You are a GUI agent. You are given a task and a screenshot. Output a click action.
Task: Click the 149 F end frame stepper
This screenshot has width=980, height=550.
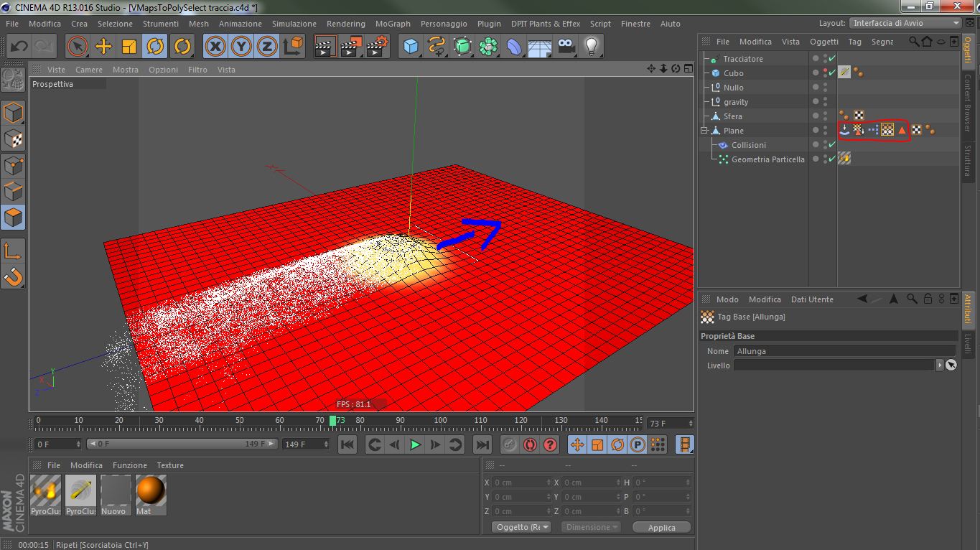tap(327, 444)
